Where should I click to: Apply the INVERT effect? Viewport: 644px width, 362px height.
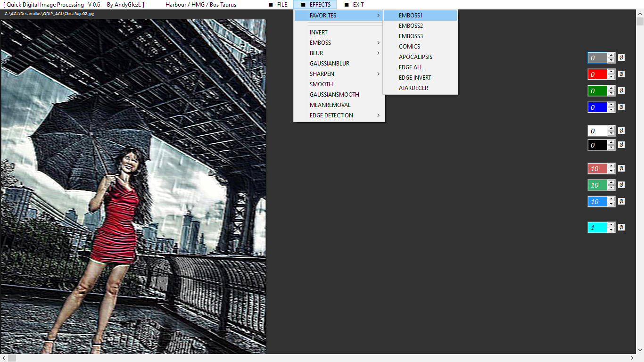(x=319, y=33)
